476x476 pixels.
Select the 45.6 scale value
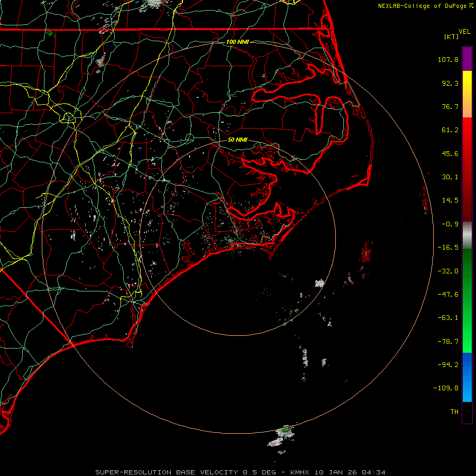pos(450,153)
